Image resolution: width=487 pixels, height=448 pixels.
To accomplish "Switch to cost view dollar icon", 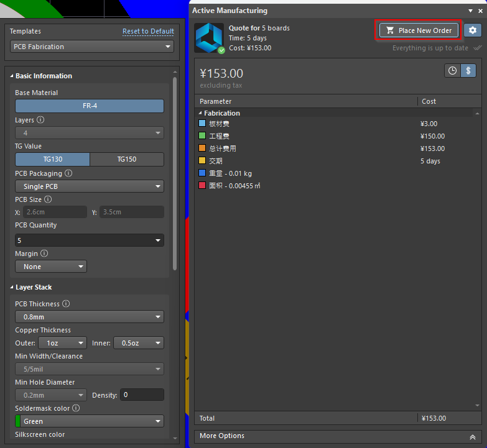I will click(468, 71).
